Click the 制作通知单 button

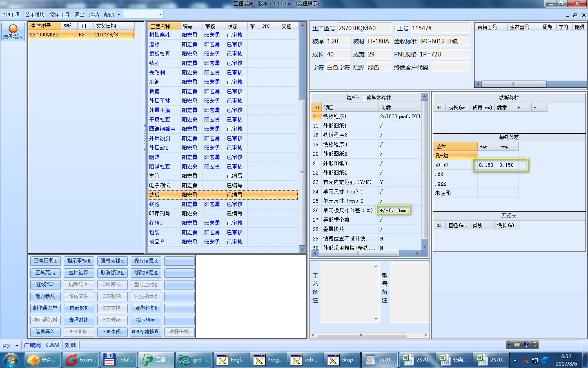[x=45, y=308]
